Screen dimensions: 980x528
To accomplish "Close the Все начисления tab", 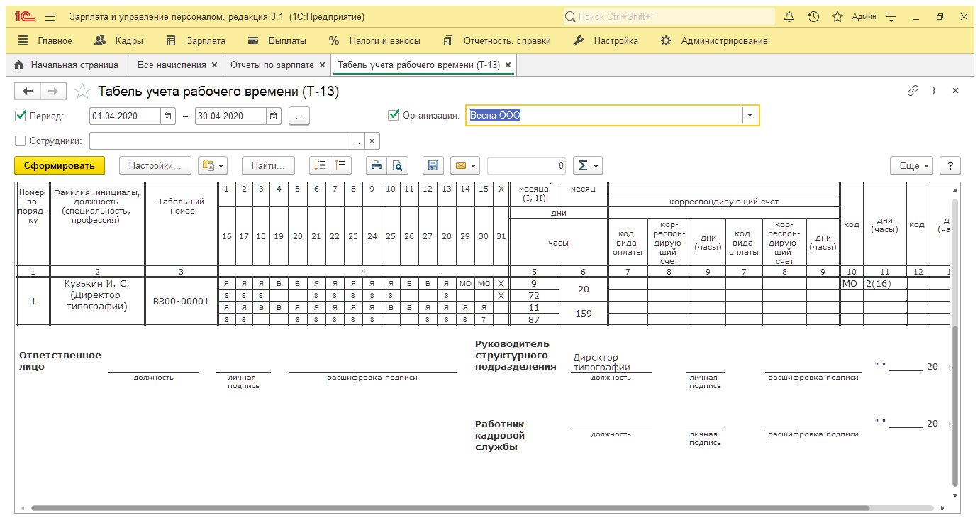I will 214,65.
